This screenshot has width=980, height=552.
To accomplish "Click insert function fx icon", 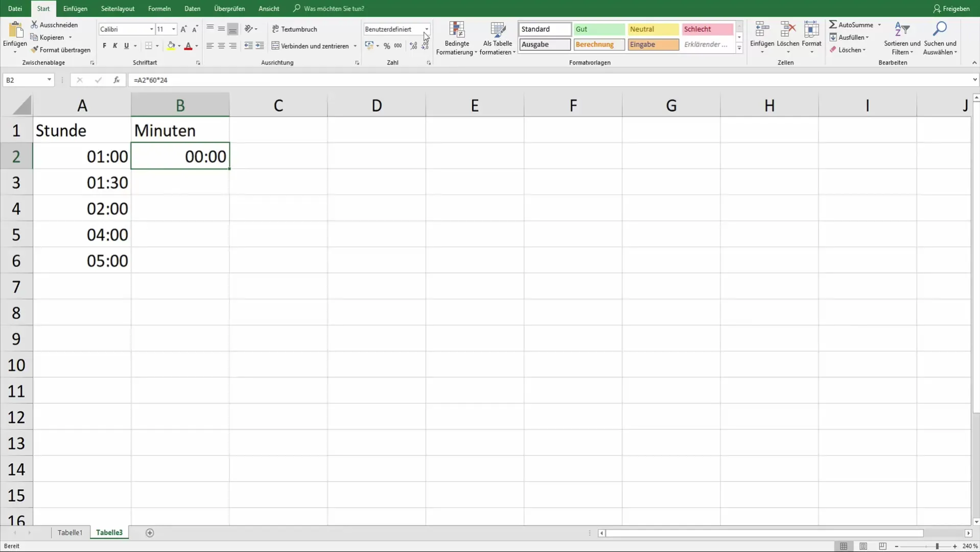I will [x=116, y=80].
